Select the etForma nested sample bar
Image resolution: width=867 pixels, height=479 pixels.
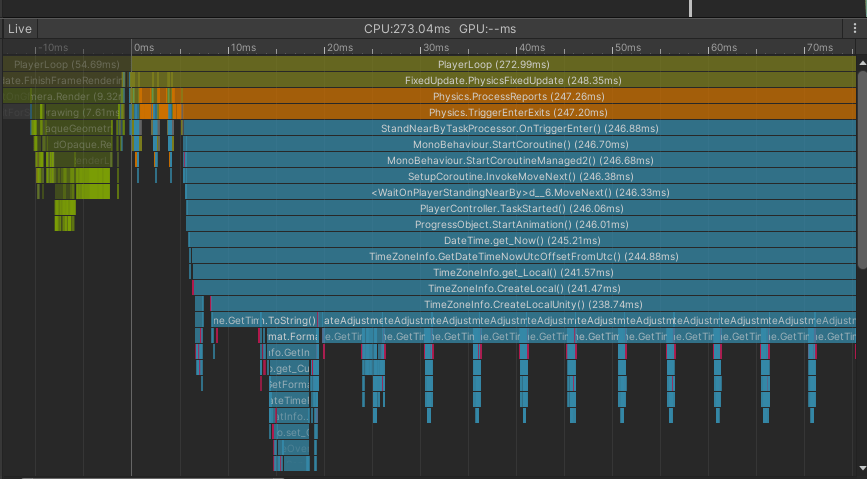(290, 385)
